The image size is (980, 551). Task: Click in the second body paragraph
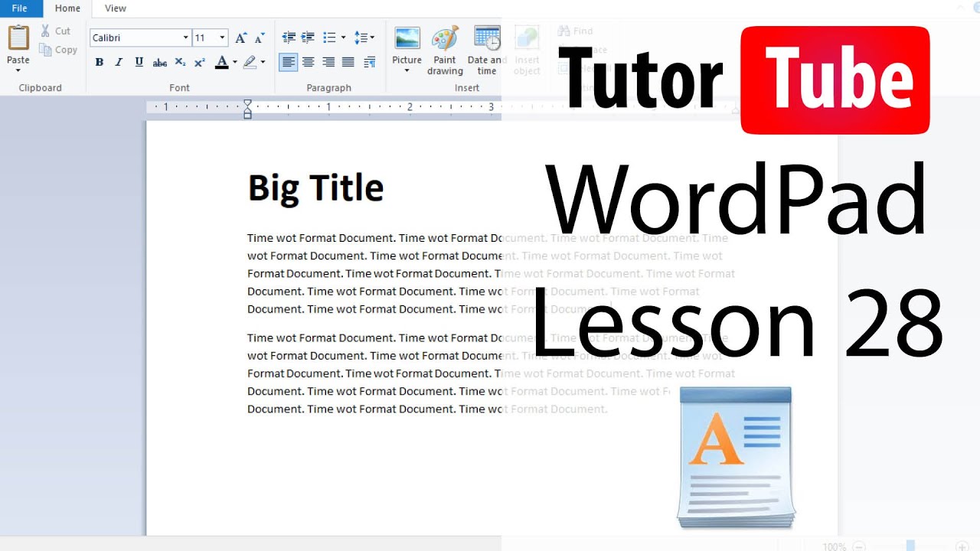point(491,373)
